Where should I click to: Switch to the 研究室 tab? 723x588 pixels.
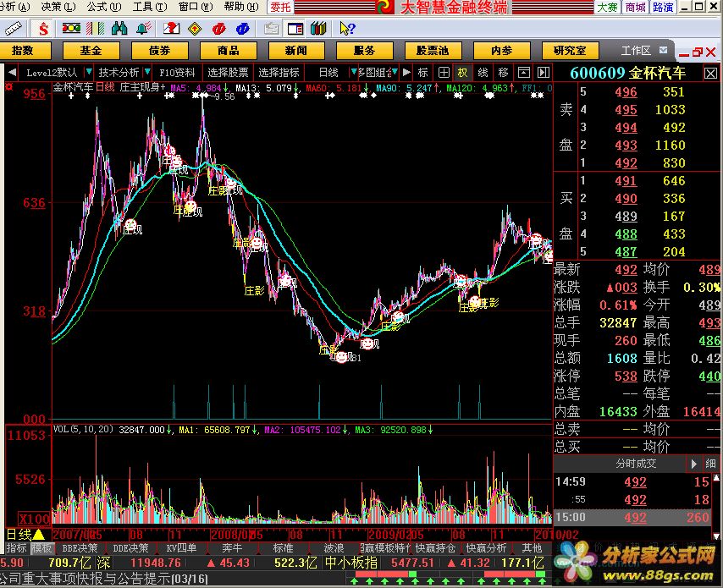570,50
